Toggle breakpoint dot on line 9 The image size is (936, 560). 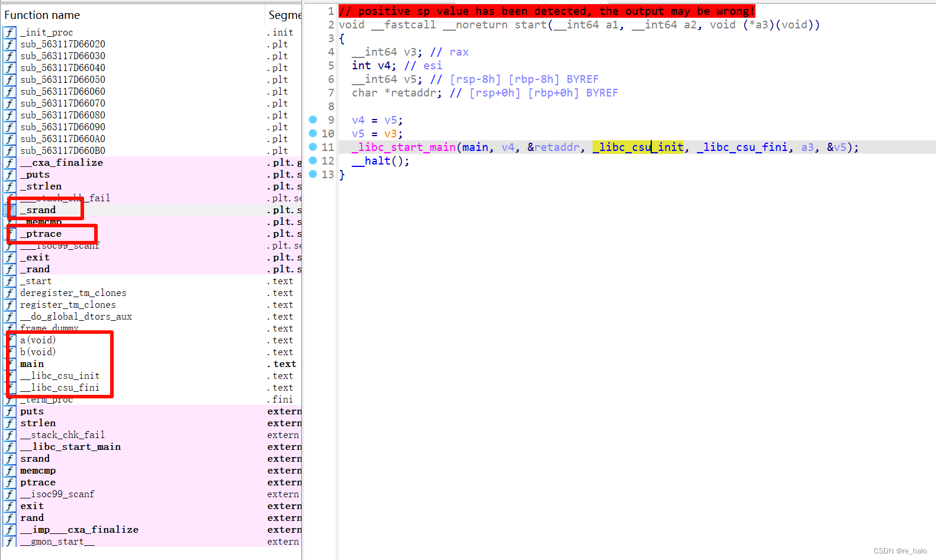click(x=313, y=120)
